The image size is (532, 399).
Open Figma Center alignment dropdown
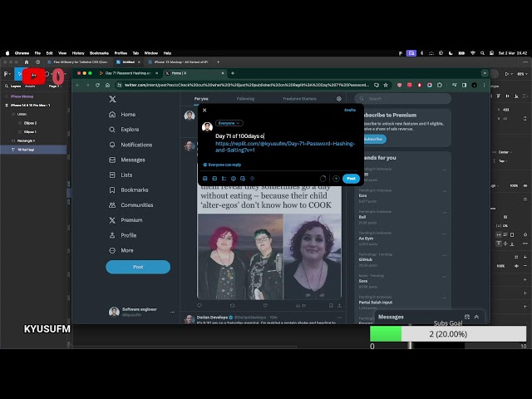(x=505, y=152)
